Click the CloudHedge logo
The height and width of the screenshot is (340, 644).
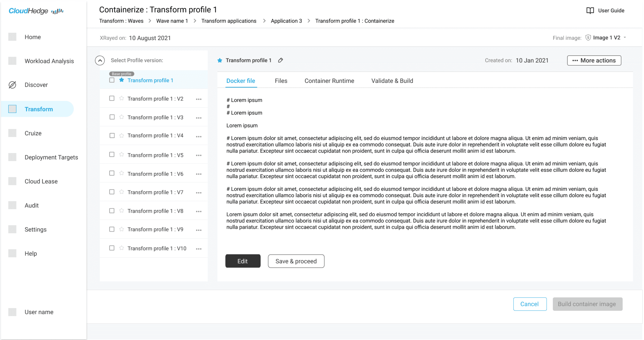36,11
